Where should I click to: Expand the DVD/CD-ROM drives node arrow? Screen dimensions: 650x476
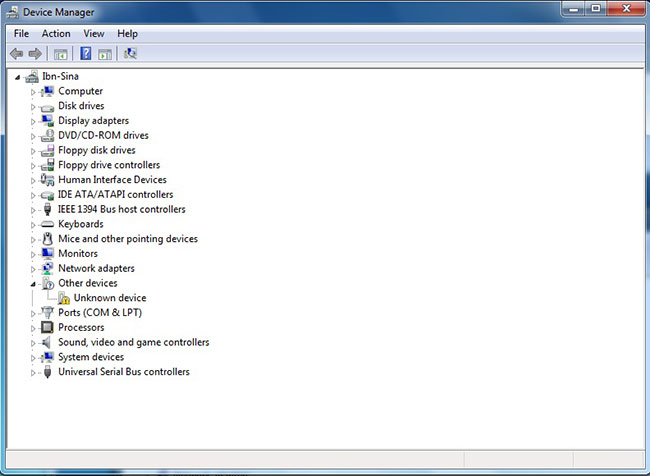[x=33, y=136]
